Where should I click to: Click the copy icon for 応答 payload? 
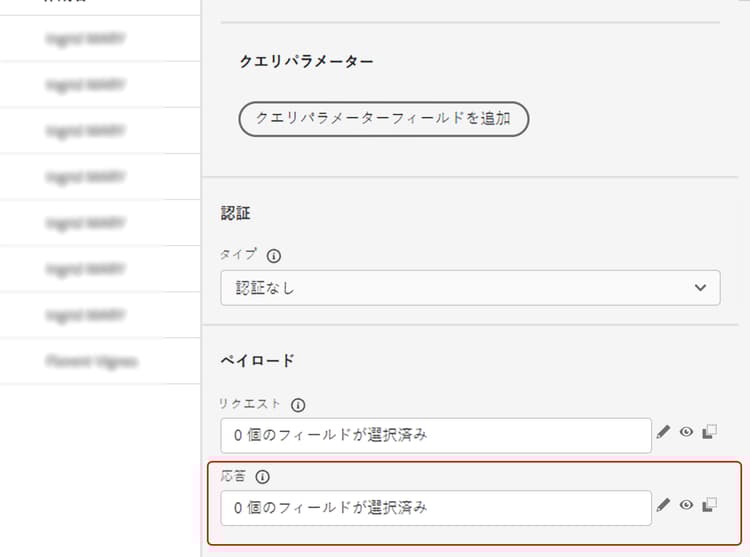710,506
